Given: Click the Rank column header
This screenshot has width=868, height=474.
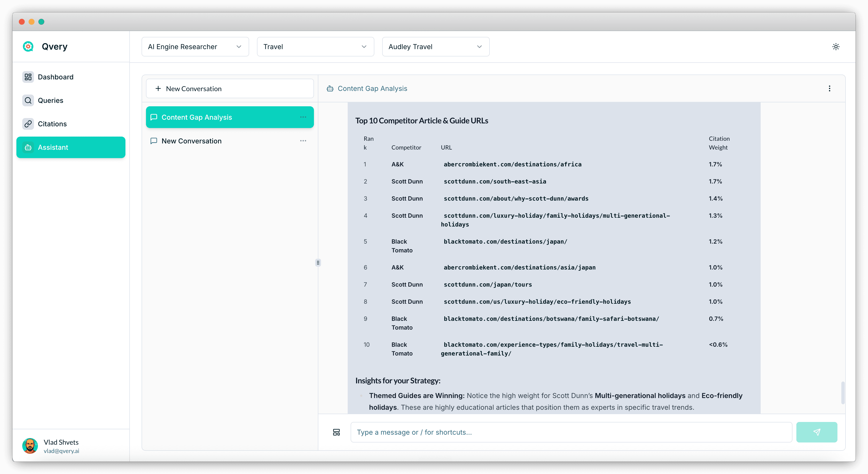Looking at the screenshot, I should click(368, 143).
